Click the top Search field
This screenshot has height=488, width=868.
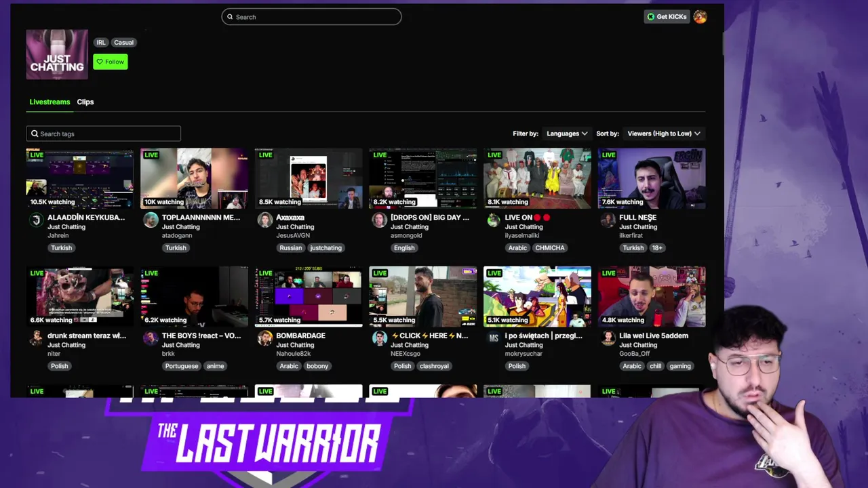(311, 17)
